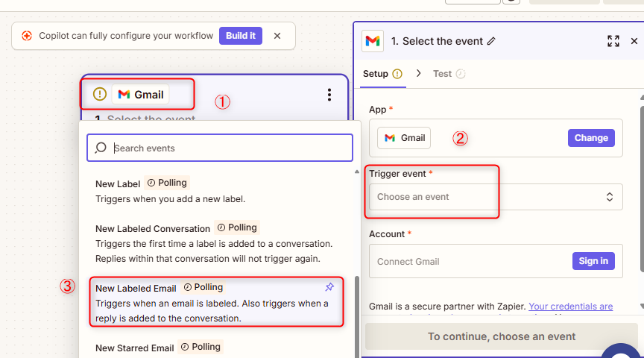
Task: Click the Gmail icon in panel header
Action: click(373, 41)
